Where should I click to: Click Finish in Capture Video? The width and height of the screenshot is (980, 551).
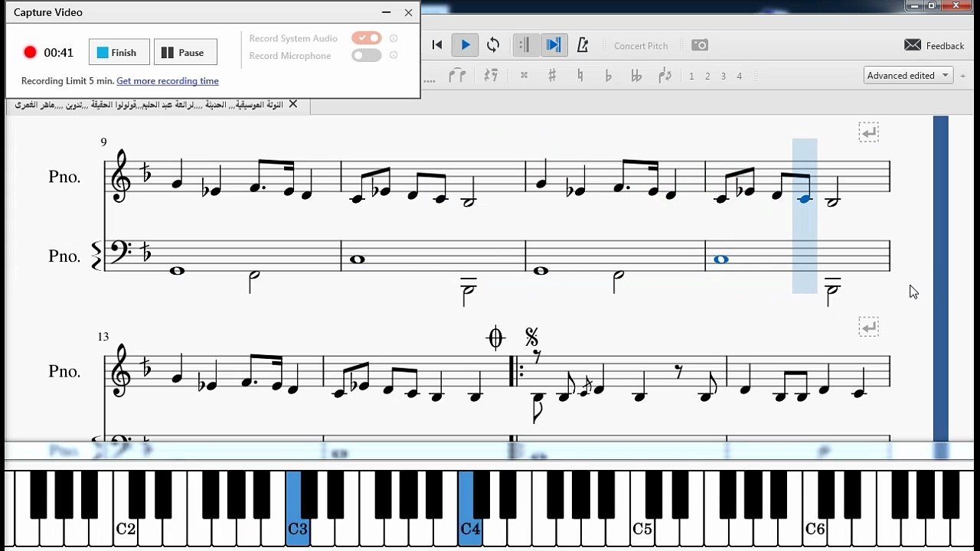point(119,53)
